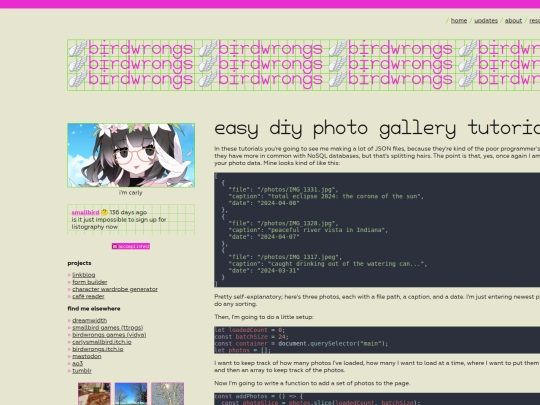Click the 'i'm carly' caption
Screen dimensions: 540x405
131,193
